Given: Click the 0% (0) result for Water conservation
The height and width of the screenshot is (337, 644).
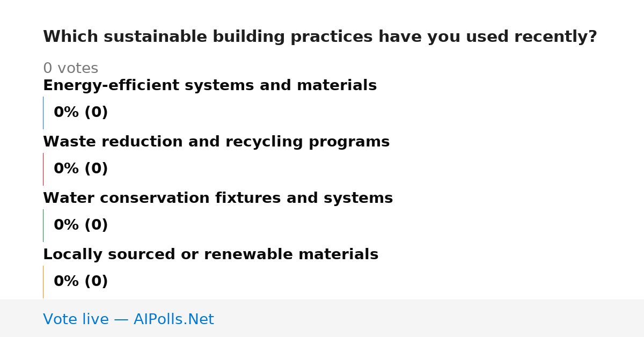Looking at the screenshot, I should [80, 225].
